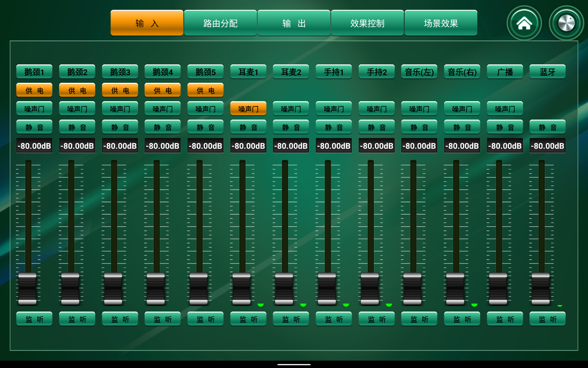The height and width of the screenshot is (368, 588).
Task: Click the 耳麦2 fader knob
Action: pos(284,288)
